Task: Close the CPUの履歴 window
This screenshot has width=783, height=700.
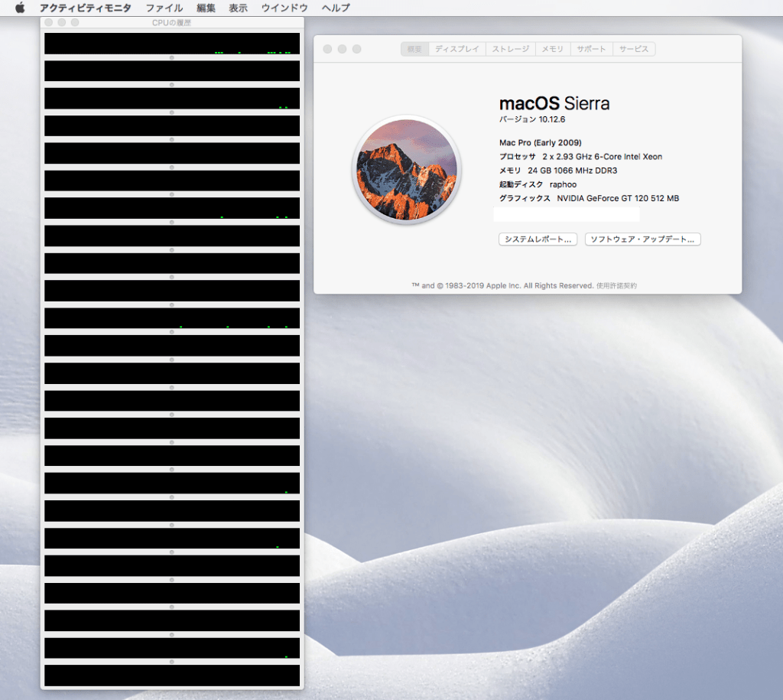Action: 49,23
